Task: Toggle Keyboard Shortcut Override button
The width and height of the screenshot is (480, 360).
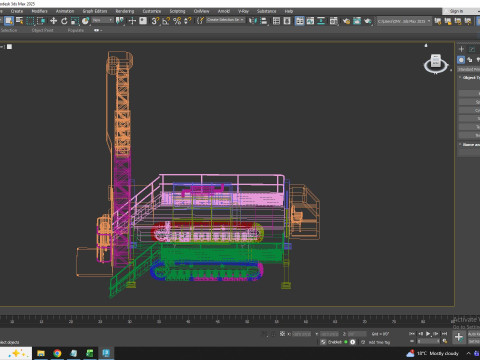Action: 143,21
